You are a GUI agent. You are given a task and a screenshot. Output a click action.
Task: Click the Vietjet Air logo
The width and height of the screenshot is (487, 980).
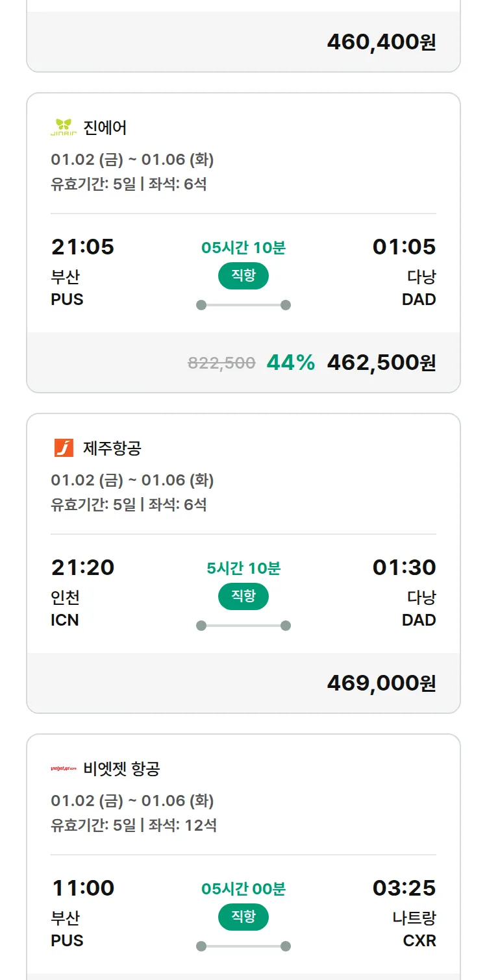[x=64, y=769]
